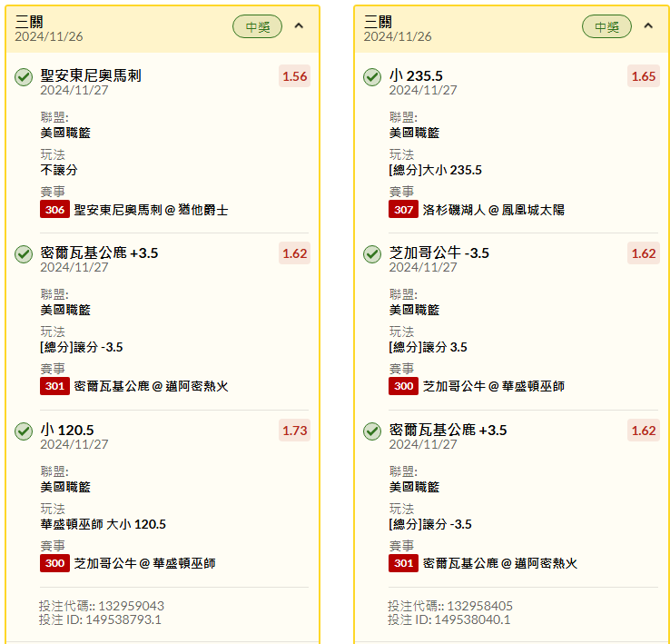Click pick title 芝加哥公牛 -3.5

point(438,253)
